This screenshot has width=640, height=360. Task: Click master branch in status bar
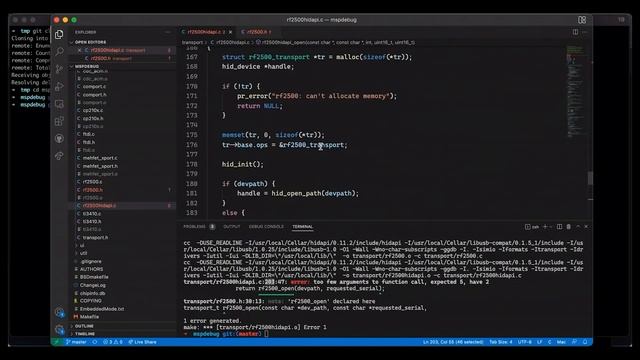(x=76, y=342)
